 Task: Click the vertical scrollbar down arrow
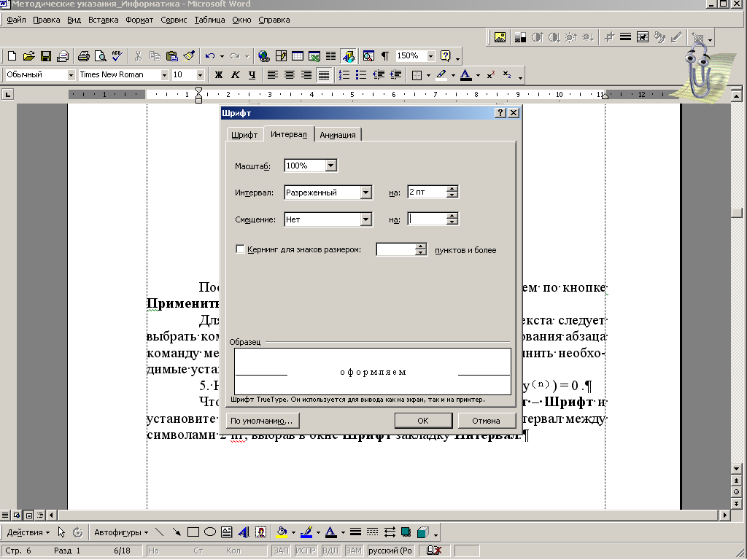(737, 469)
